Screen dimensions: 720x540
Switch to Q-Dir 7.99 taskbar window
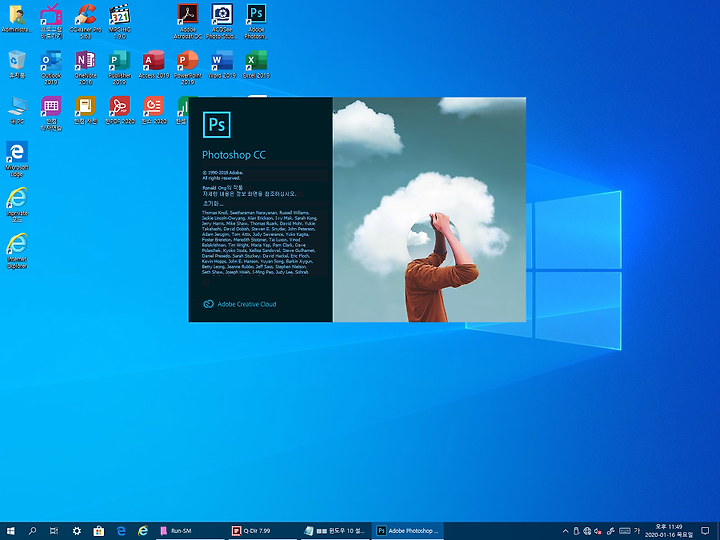click(x=263, y=531)
